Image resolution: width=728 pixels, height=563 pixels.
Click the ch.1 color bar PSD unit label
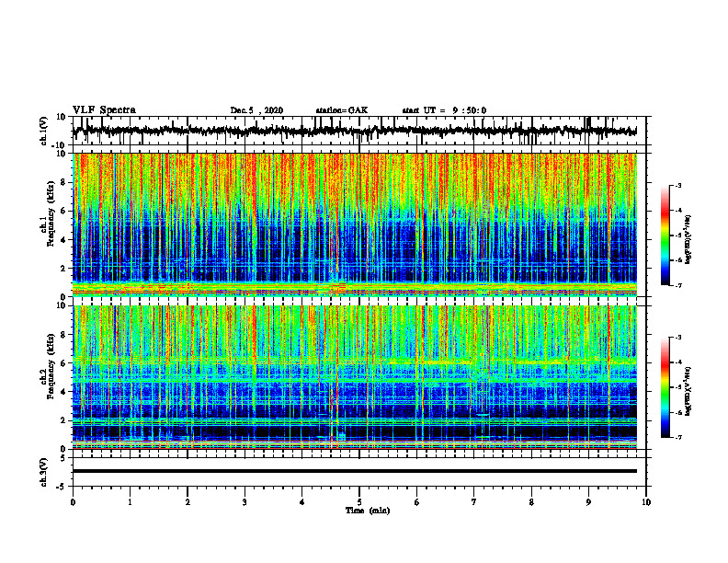click(688, 240)
